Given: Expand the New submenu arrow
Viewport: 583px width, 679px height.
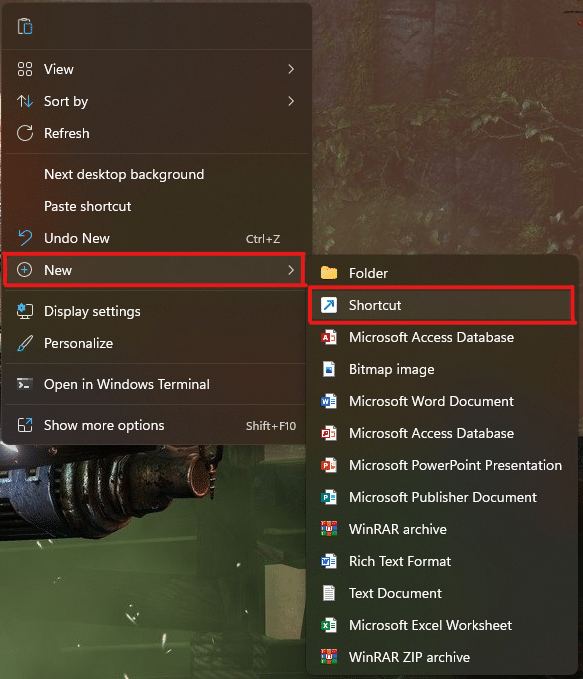Looking at the screenshot, I should coord(291,270).
